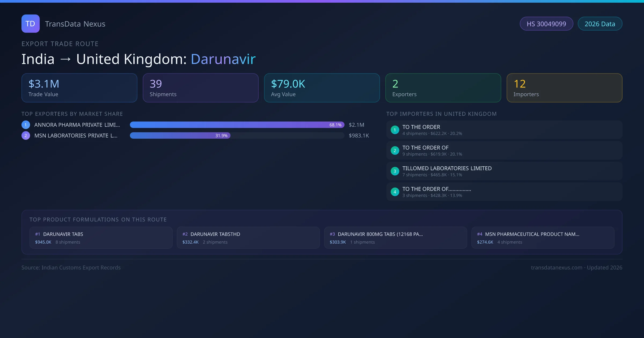
Task: Open the DARUNAVIR TABS formulation card
Action: point(101,238)
